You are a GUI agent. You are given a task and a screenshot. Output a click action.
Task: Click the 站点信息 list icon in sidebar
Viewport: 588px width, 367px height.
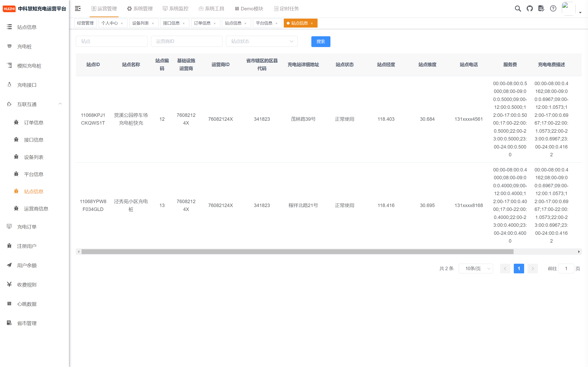(9, 27)
